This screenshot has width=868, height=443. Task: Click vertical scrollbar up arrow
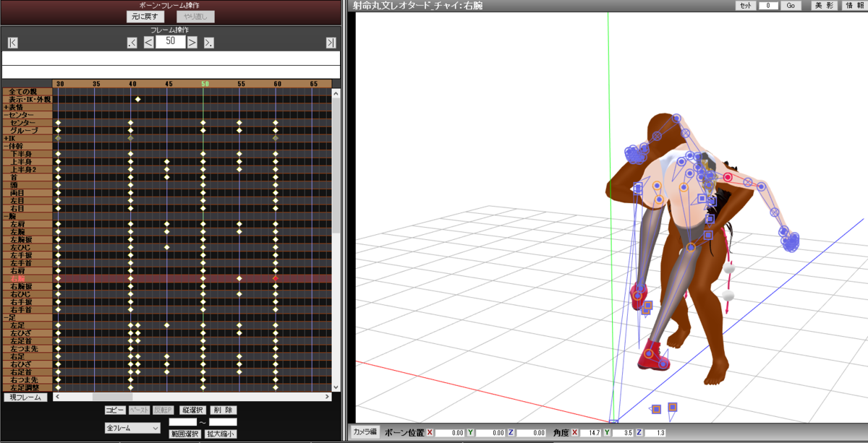[x=336, y=93]
